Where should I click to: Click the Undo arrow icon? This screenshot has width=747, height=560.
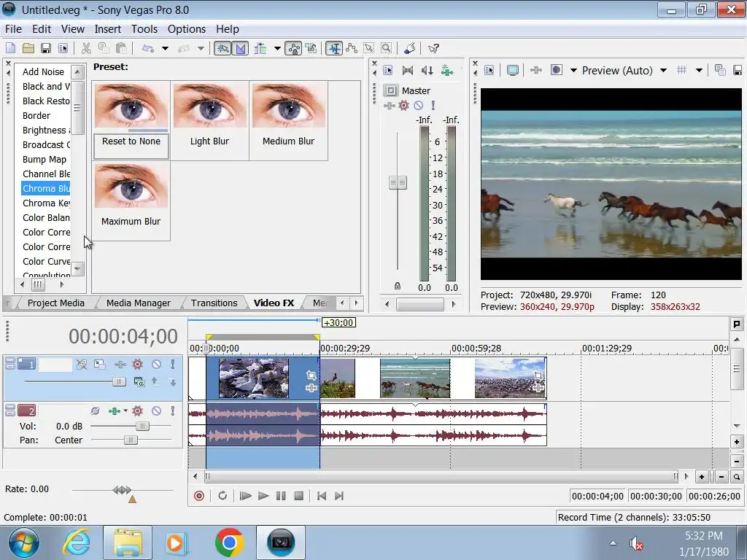pos(148,48)
